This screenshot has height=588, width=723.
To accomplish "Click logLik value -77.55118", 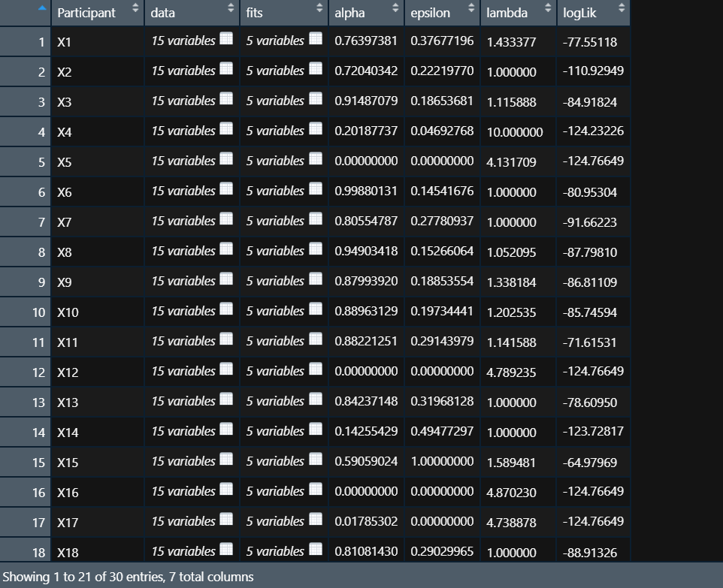I will click(x=590, y=42).
